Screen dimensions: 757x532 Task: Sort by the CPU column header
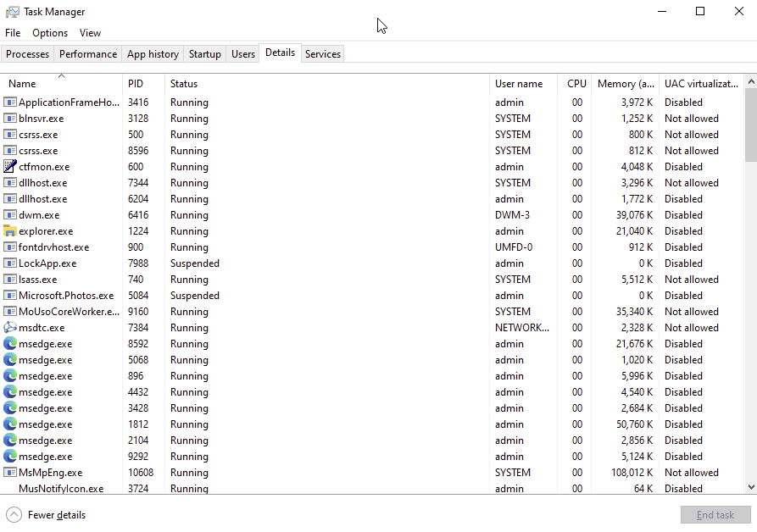tap(574, 83)
